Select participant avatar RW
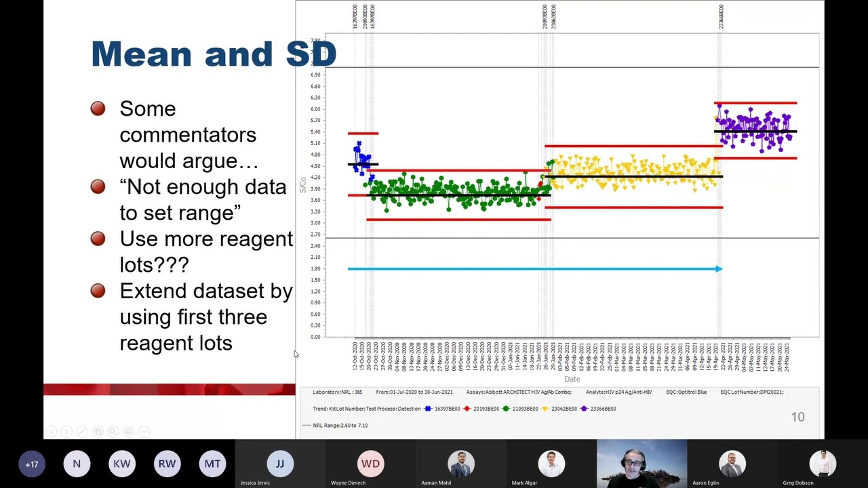868x488 pixels. click(167, 464)
